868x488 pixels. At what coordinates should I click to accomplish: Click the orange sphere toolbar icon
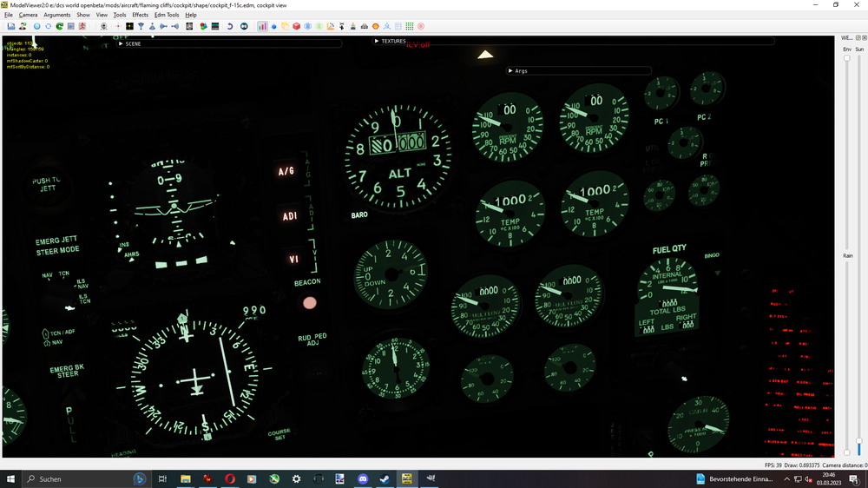[376, 26]
